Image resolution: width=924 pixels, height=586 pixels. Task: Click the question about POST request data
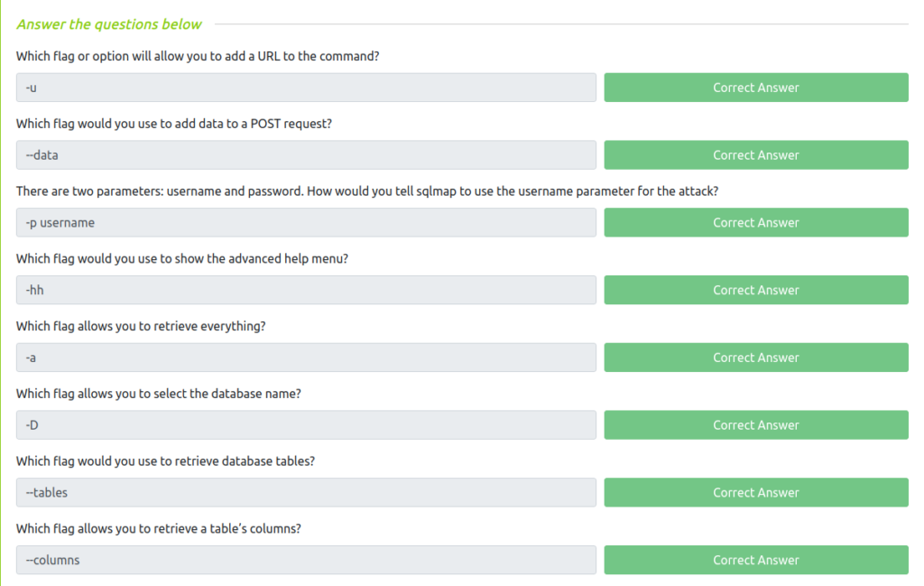point(174,124)
